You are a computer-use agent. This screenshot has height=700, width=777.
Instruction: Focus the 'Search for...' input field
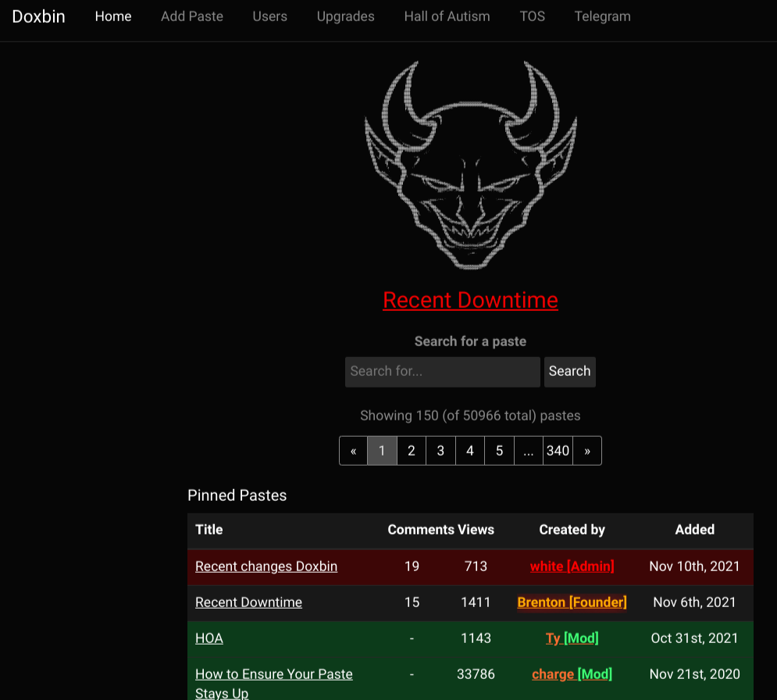(x=442, y=372)
